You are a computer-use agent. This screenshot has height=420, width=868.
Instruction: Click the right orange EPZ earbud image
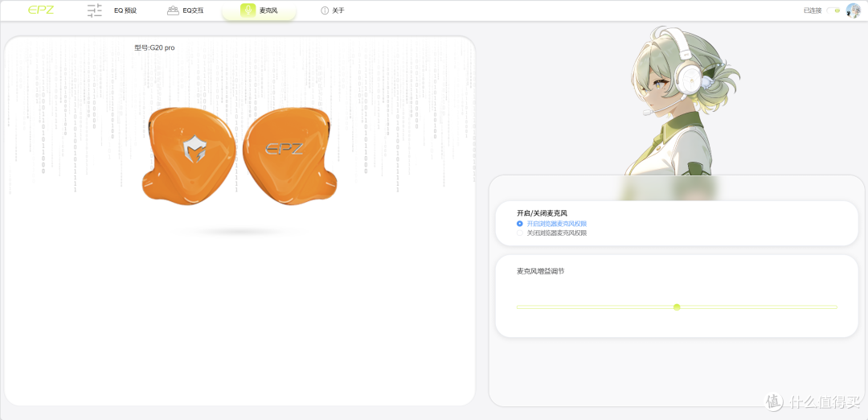(291, 156)
